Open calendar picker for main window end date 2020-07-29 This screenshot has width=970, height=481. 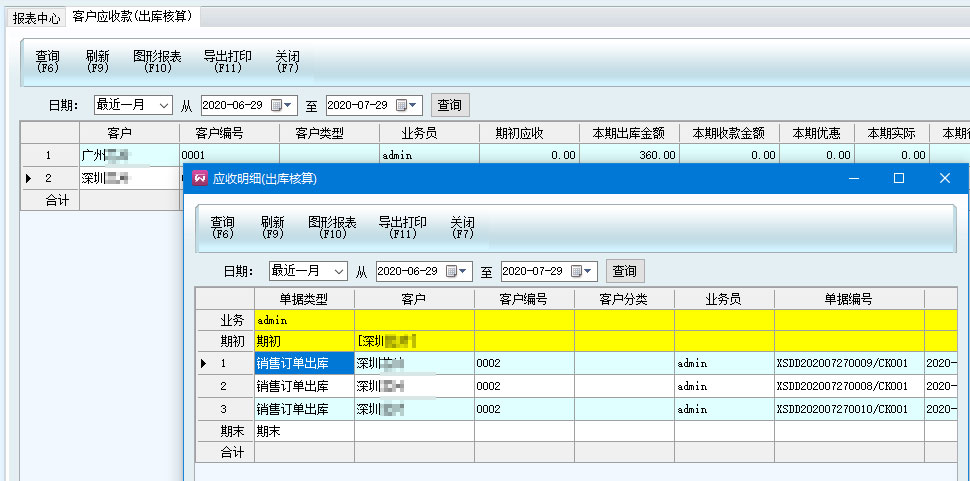coord(406,105)
